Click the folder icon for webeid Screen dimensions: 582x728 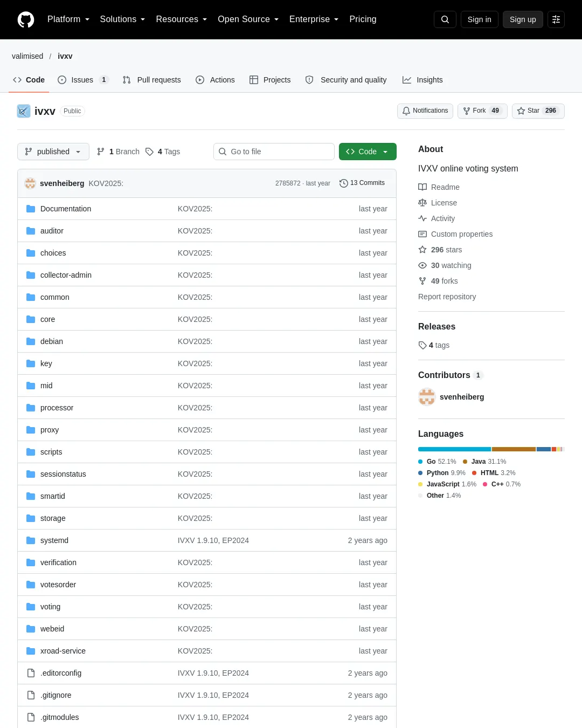coord(31,629)
